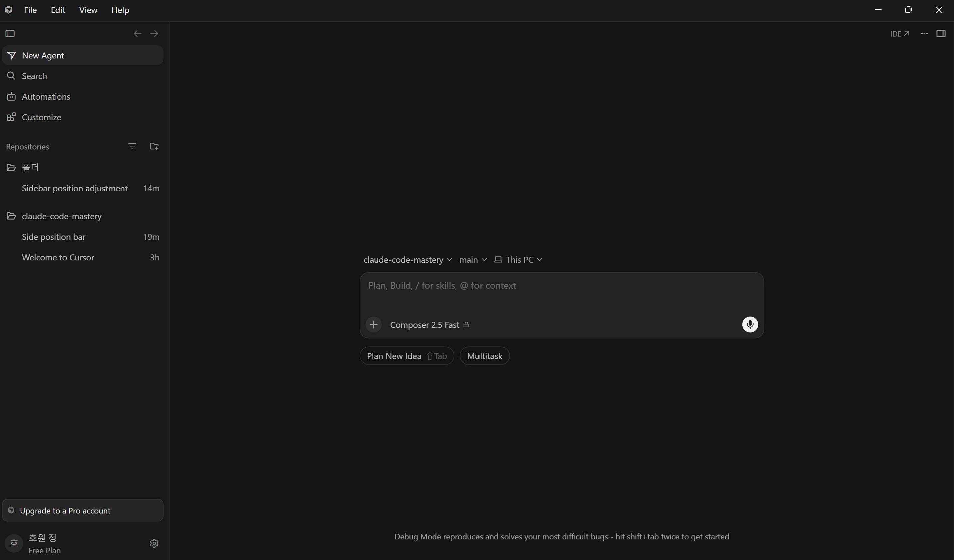Image resolution: width=954 pixels, height=560 pixels.
Task: Click the add repository folder icon
Action: coord(154,146)
